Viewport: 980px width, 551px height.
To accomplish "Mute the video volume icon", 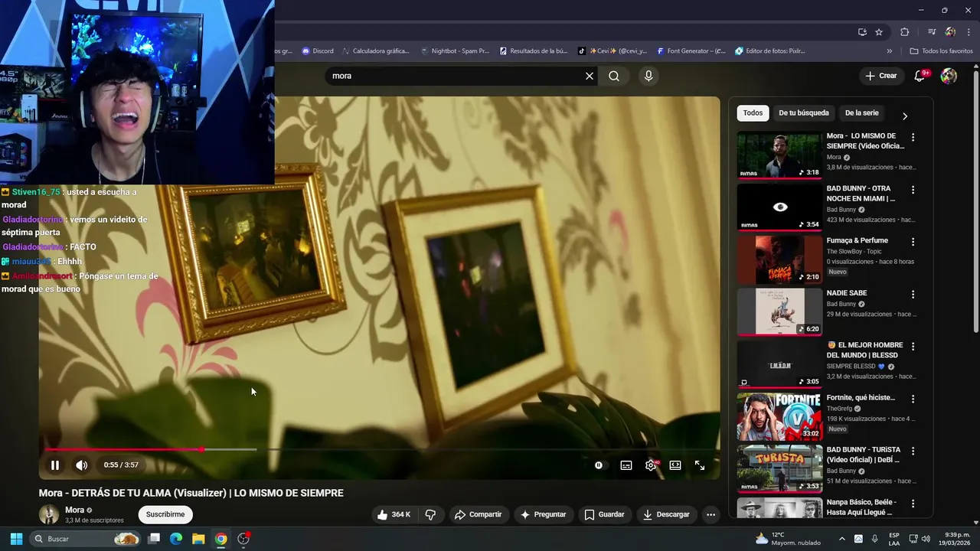I will pos(81,465).
